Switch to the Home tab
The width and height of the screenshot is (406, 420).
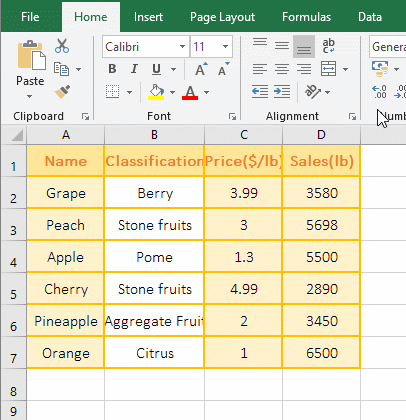(91, 17)
